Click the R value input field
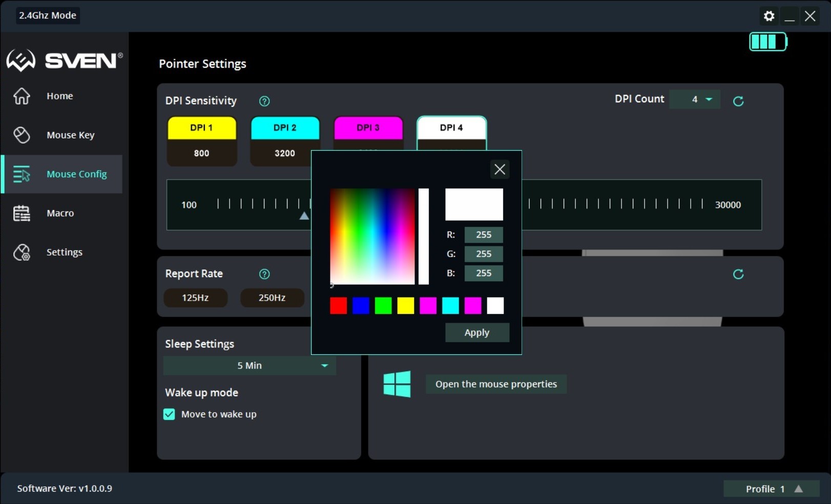Image resolution: width=831 pixels, height=504 pixels. 484,235
